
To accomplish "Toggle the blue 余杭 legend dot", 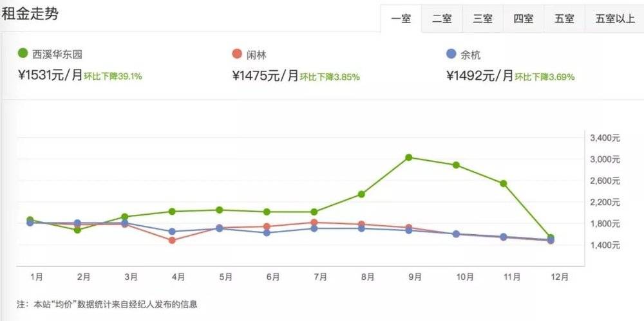I will pyautogui.click(x=451, y=53).
